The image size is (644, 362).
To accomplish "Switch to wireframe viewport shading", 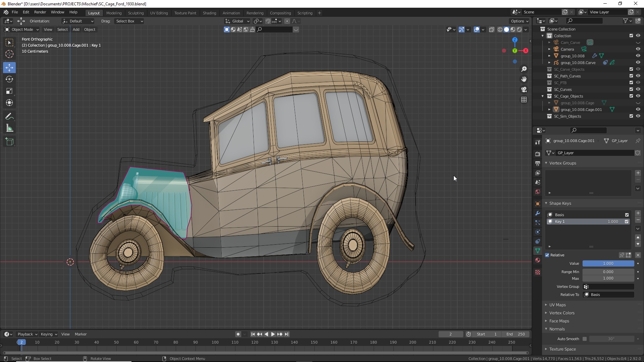I will click(500, 29).
